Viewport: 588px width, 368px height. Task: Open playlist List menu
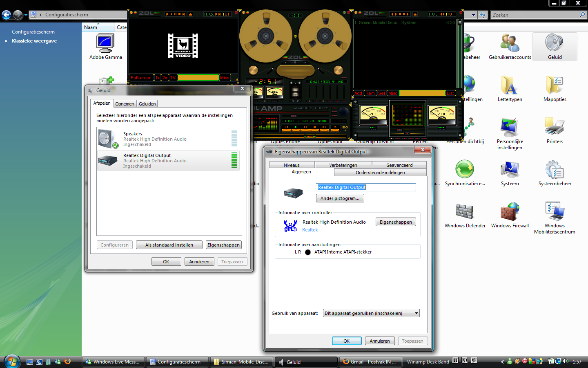(x=450, y=93)
